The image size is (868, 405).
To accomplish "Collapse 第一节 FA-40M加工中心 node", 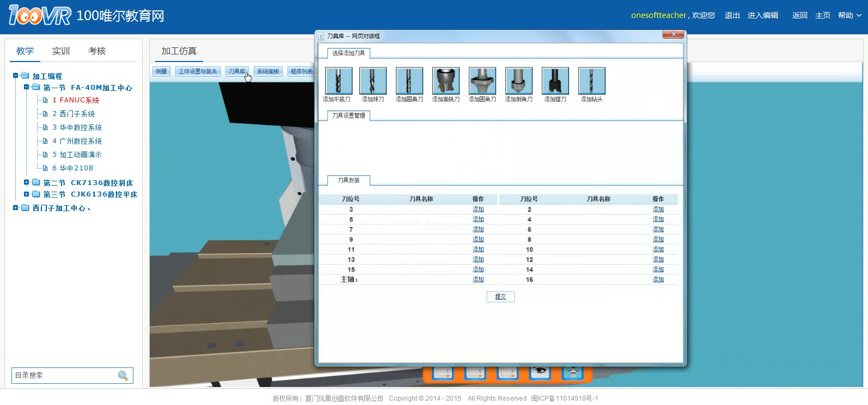I will (x=26, y=87).
